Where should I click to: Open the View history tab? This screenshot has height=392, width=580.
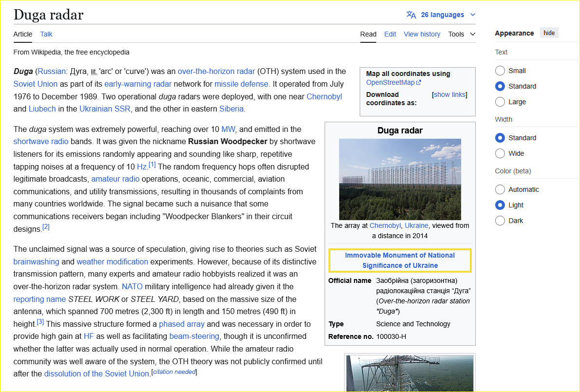coord(422,34)
